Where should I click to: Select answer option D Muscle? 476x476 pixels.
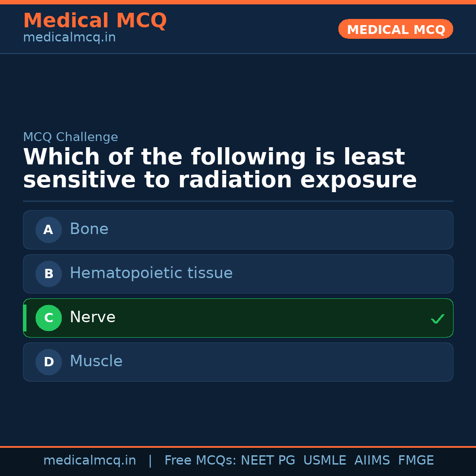point(238,362)
